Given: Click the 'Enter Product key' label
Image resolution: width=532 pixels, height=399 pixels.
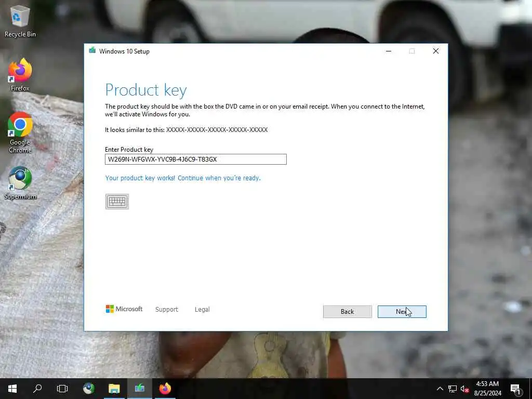Looking at the screenshot, I should pos(129,149).
